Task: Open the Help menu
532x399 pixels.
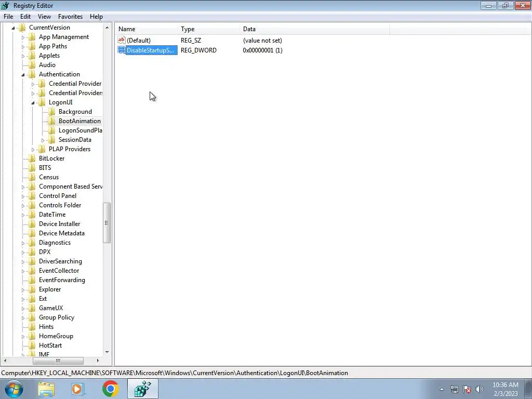Action: (96, 17)
